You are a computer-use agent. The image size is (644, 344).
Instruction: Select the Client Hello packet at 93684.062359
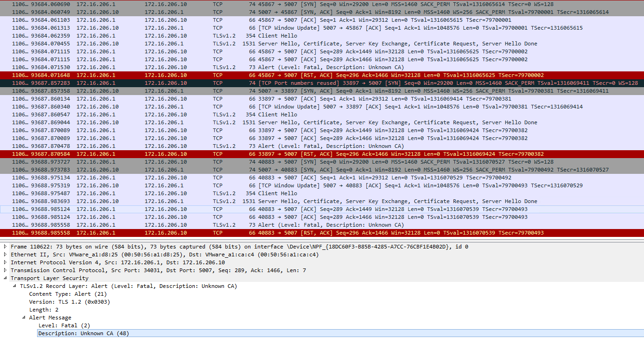(322, 36)
